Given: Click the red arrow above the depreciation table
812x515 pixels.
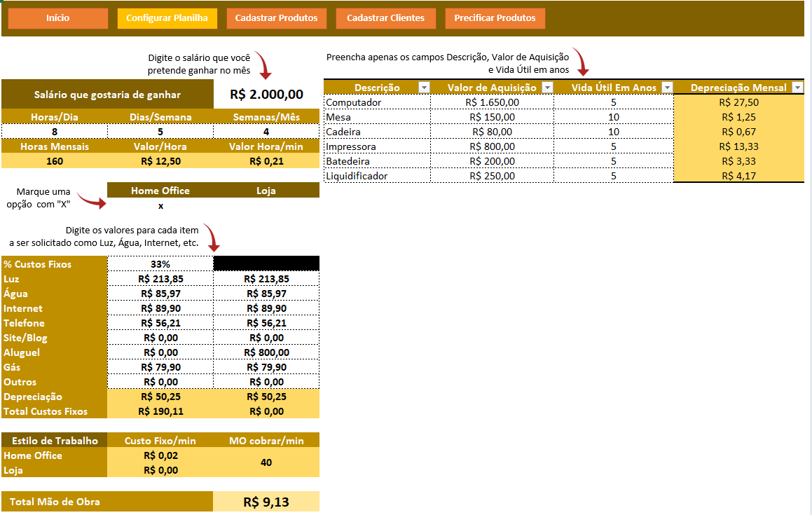Looking at the screenshot, I should pyautogui.click(x=580, y=62).
